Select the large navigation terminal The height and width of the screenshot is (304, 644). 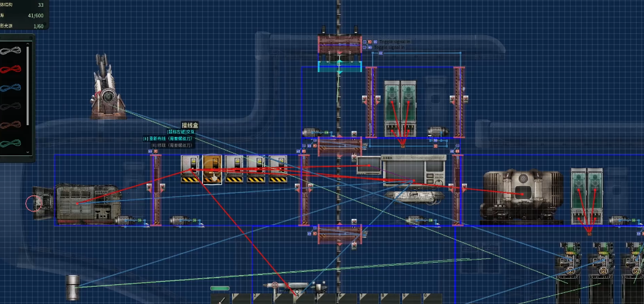coord(414,171)
